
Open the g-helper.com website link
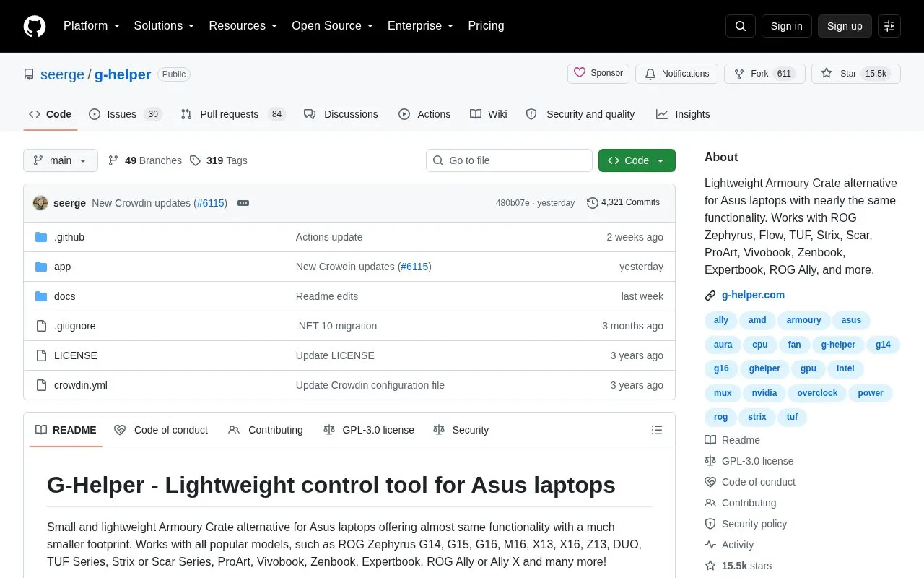coord(753,295)
